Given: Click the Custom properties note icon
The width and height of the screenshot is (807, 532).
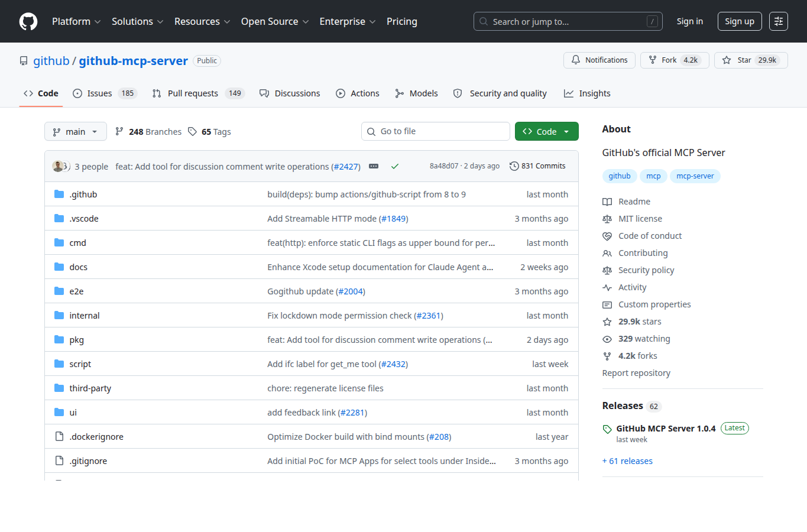Looking at the screenshot, I should point(607,304).
